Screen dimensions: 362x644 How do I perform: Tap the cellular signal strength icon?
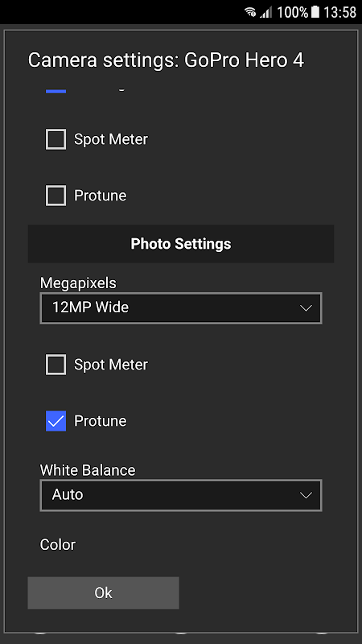[x=266, y=12]
